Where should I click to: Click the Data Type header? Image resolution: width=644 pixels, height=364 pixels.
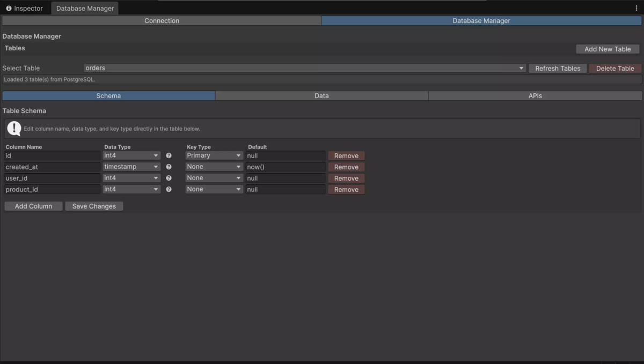(x=118, y=147)
